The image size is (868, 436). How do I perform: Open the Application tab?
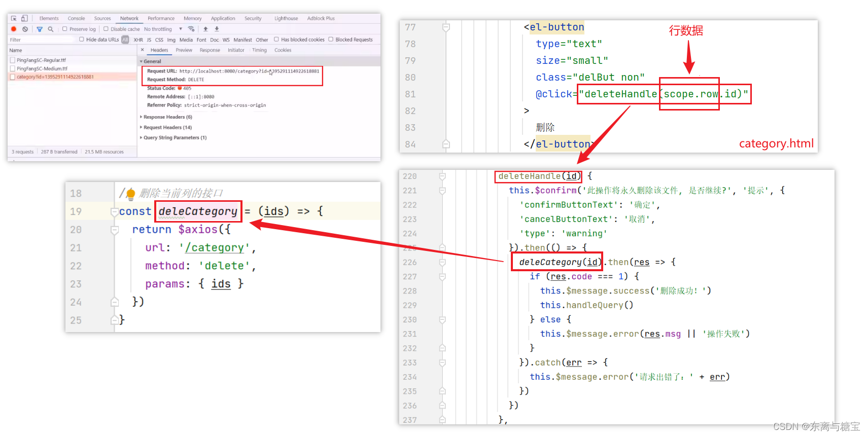pyautogui.click(x=223, y=18)
